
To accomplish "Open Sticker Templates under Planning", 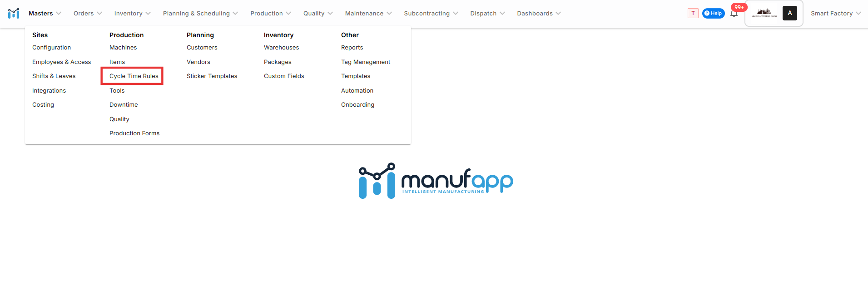I will tap(212, 76).
